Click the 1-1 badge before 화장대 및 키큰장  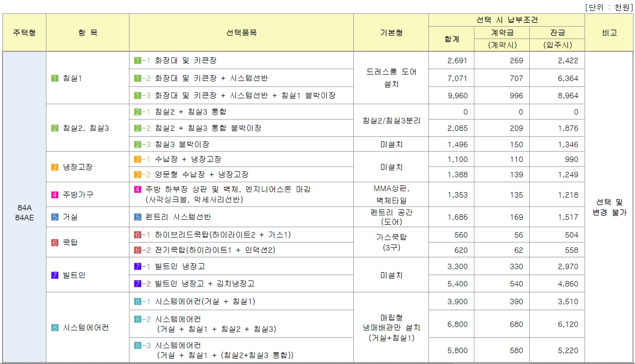pyautogui.click(x=142, y=61)
